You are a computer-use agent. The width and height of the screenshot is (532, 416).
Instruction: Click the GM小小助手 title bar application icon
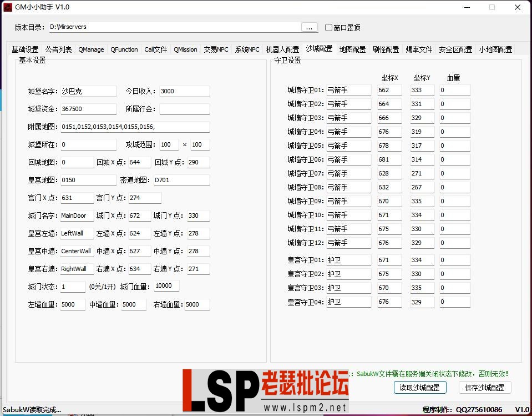click(8, 7)
